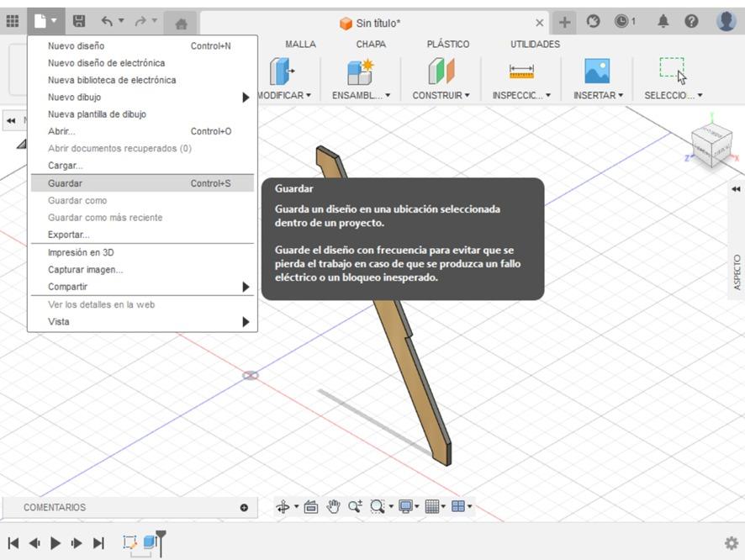Viewport: 745px width, 560px height.
Task: Switch to the UTILIDADES ribbon tab
Action: click(535, 45)
